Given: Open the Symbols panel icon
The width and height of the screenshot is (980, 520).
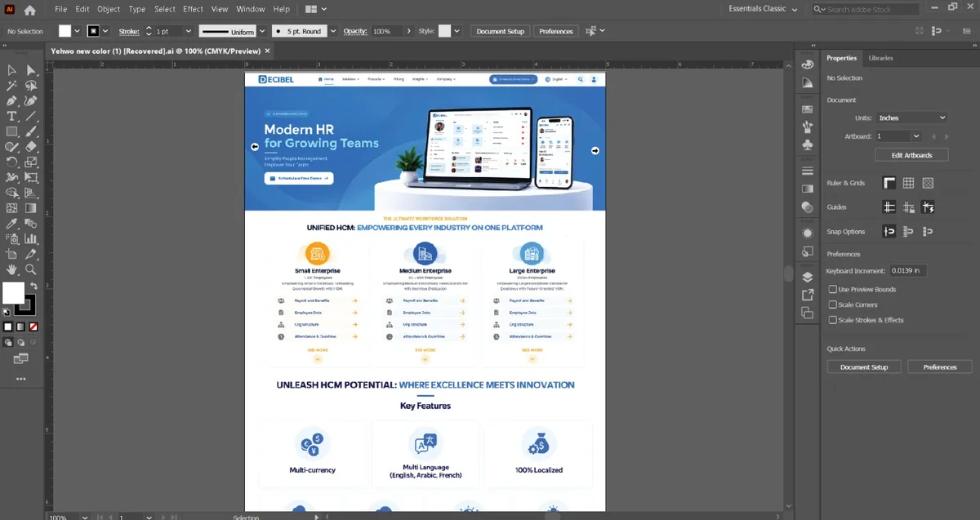Looking at the screenshot, I should tap(807, 145).
